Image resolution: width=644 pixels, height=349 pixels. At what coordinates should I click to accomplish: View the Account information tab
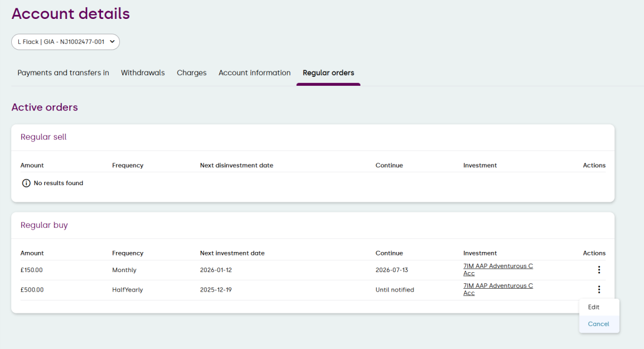255,73
